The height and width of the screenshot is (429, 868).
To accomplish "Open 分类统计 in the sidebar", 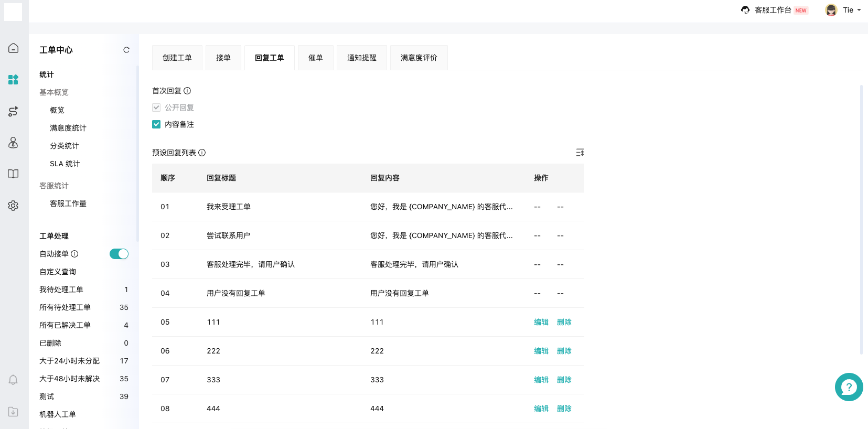I will (65, 146).
